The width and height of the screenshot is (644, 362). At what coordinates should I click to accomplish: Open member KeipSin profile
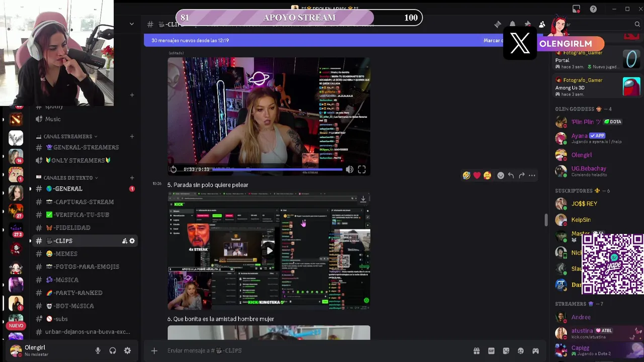597,220
